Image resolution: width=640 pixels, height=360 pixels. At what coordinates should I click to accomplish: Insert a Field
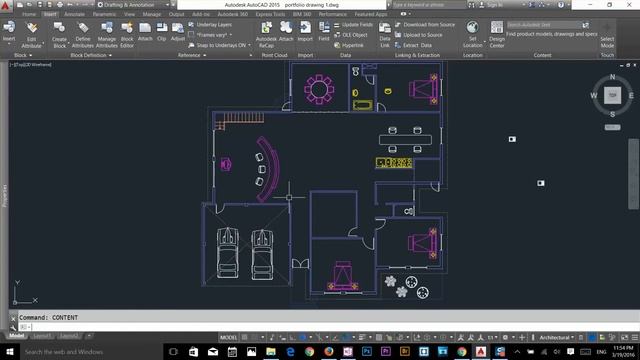[324, 32]
